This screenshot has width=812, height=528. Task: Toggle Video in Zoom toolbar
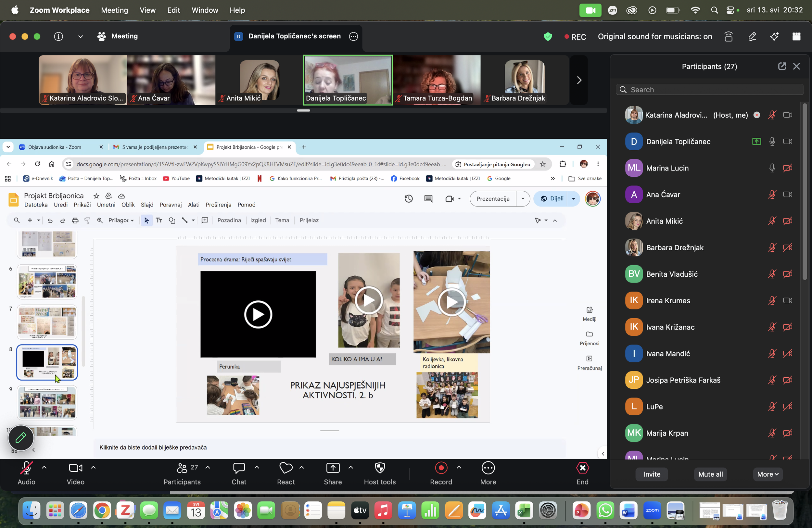pyautogui.click(x=75, y=473)
